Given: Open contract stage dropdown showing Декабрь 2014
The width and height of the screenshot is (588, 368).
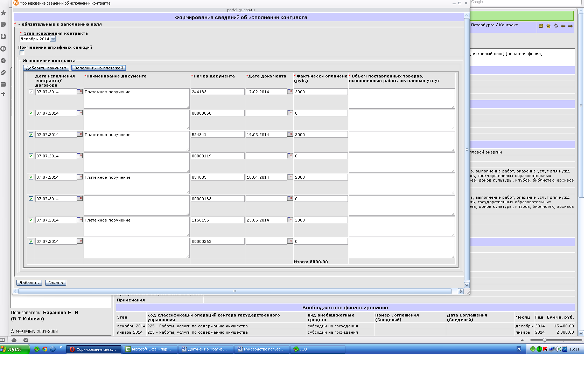Looking at the screenshot, I should tap(53, 39).
